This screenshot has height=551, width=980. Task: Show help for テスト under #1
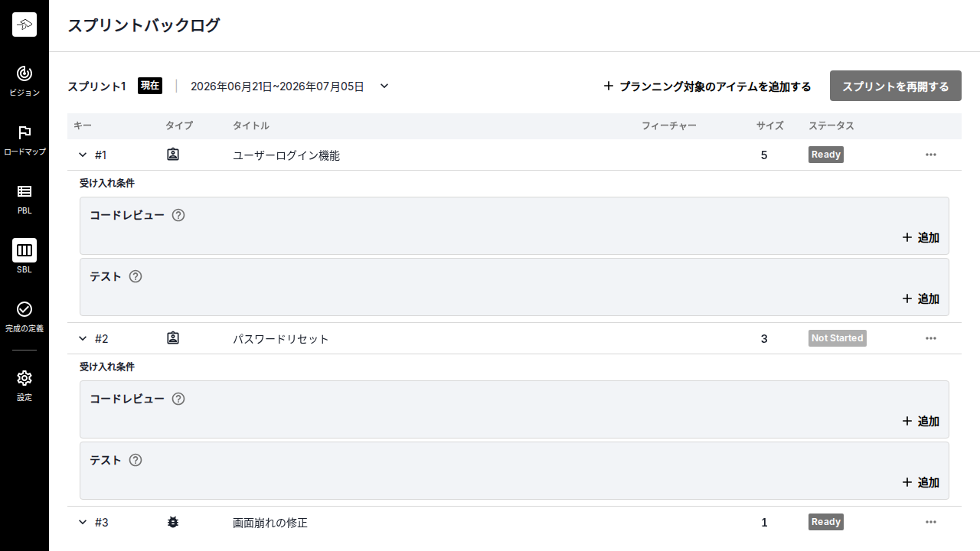pos(136,276)
